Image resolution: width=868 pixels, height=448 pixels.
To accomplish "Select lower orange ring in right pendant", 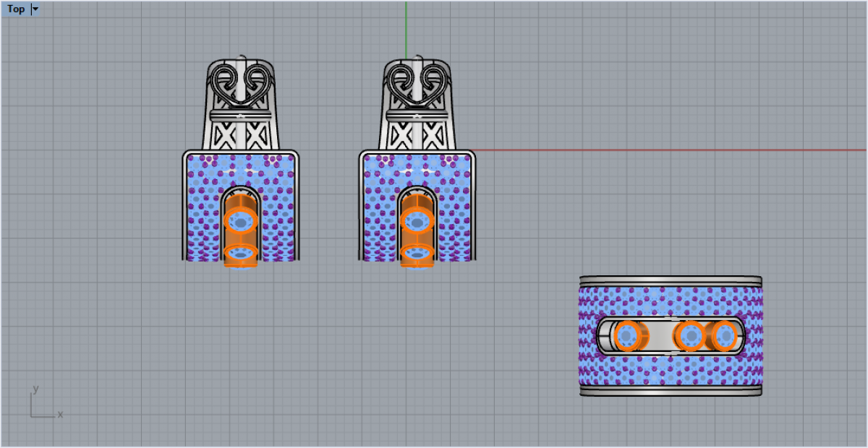I will pos(417,254).
